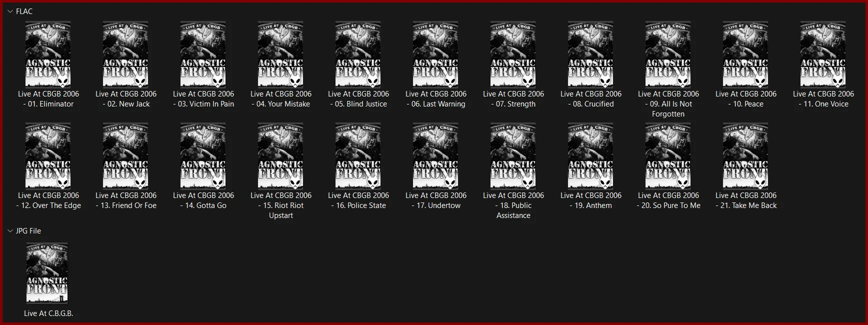
Task: Select the 11. One Voice cover icon
Action: pyautogui.click(x=823, y=54)
